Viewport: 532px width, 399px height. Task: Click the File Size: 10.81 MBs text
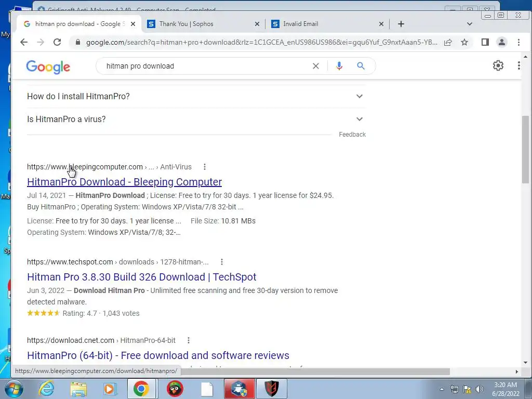223,221
